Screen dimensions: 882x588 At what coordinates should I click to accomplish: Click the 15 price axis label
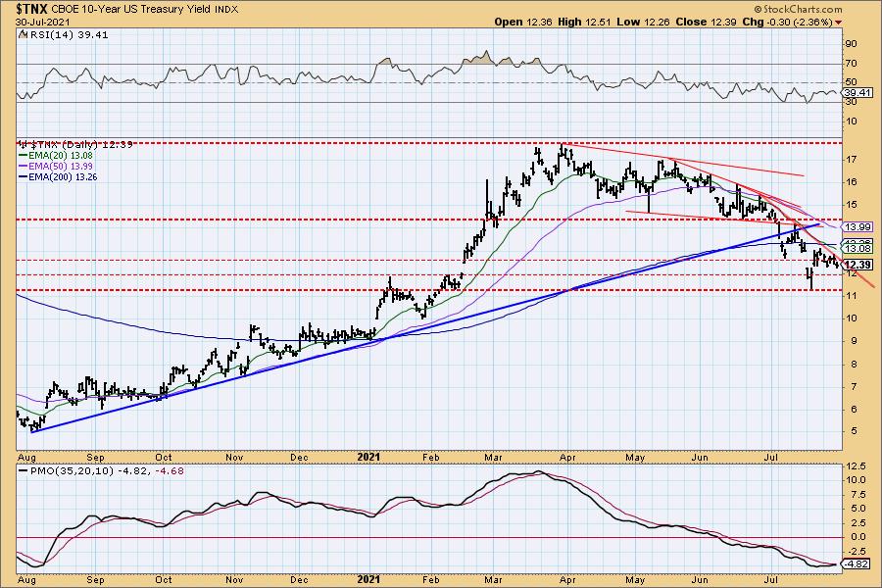851,205
